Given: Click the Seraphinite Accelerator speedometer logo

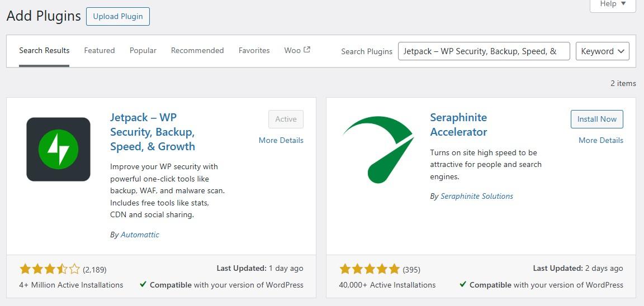Looking at the screenshot, I should 378,149.
